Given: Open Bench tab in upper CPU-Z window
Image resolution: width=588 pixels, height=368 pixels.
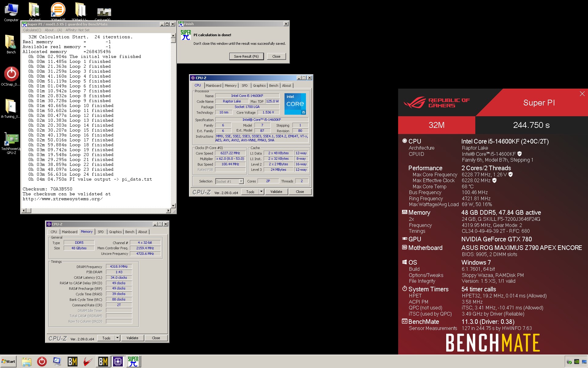Looking at the screenshot, I should pos(274,86).
